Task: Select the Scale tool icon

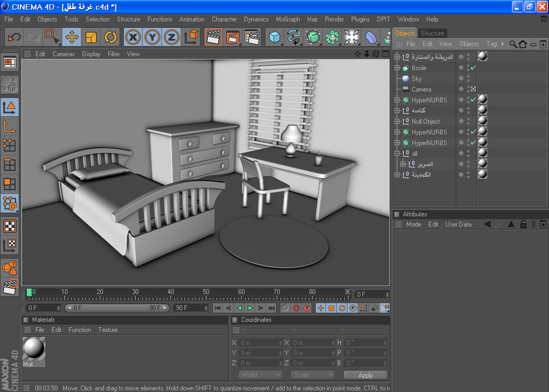Action: tap(91, 37)
